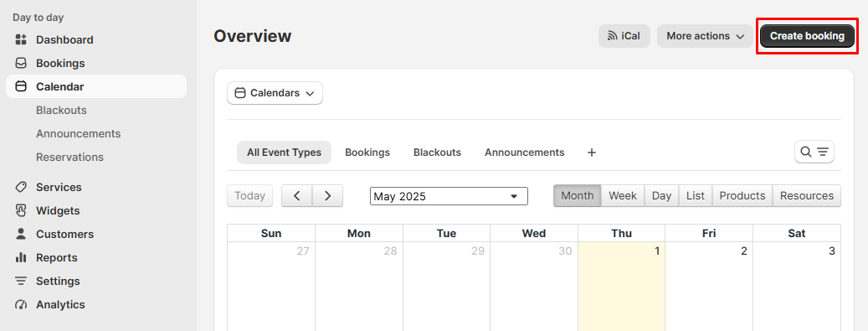
Task: Click the Customers person icon
Action: [21, 234]
